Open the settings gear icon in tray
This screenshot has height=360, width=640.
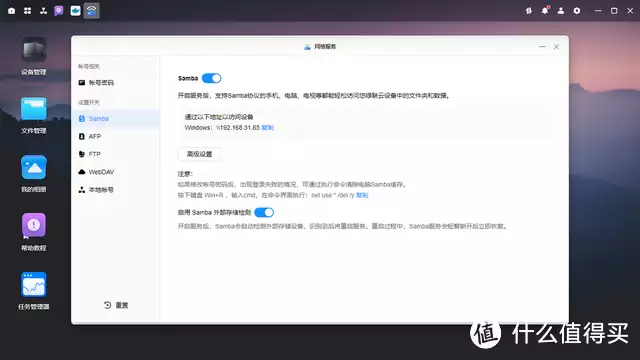coord(577,11)
